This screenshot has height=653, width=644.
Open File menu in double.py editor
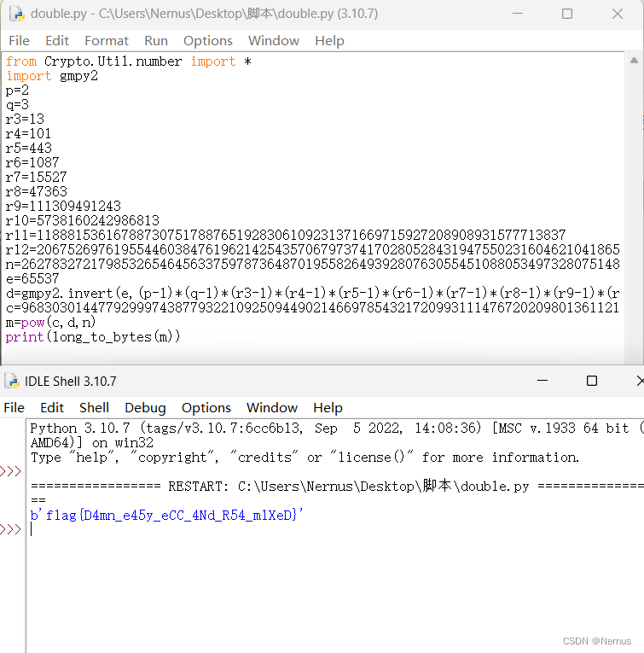(x=19, y=40)
